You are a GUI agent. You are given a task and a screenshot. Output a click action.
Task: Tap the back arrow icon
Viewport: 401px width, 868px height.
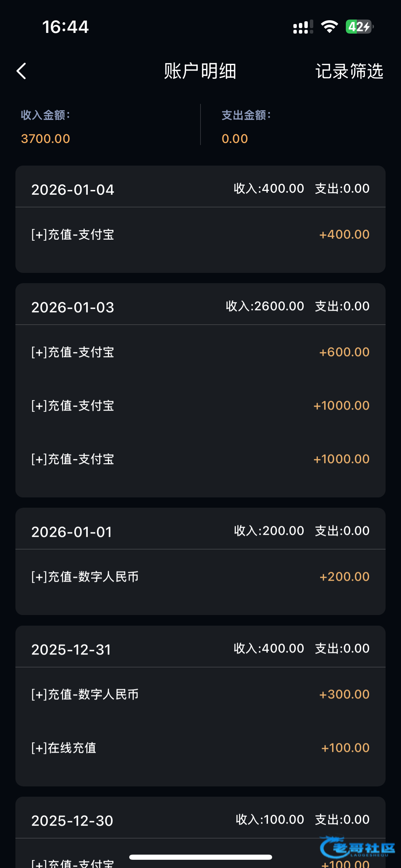click(21, 71)
